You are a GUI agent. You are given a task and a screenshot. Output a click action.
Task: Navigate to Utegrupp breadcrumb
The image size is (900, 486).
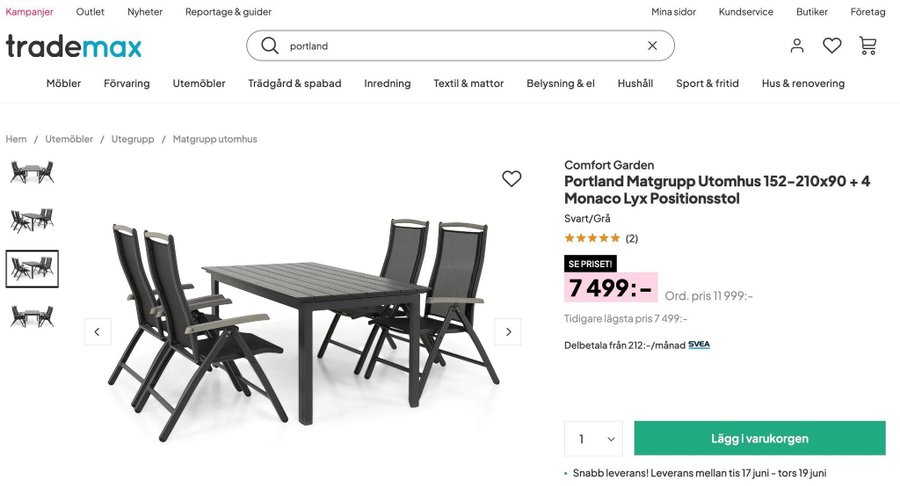[x=133, y=139]
